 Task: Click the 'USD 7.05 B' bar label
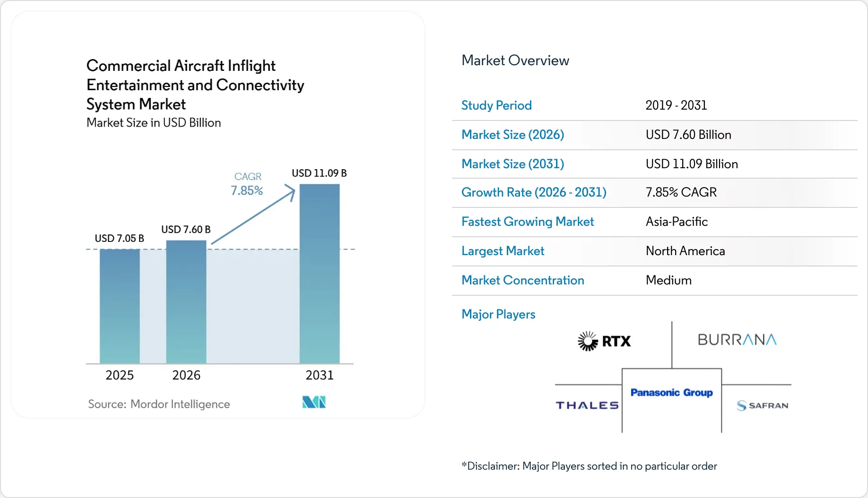[119, 238]
